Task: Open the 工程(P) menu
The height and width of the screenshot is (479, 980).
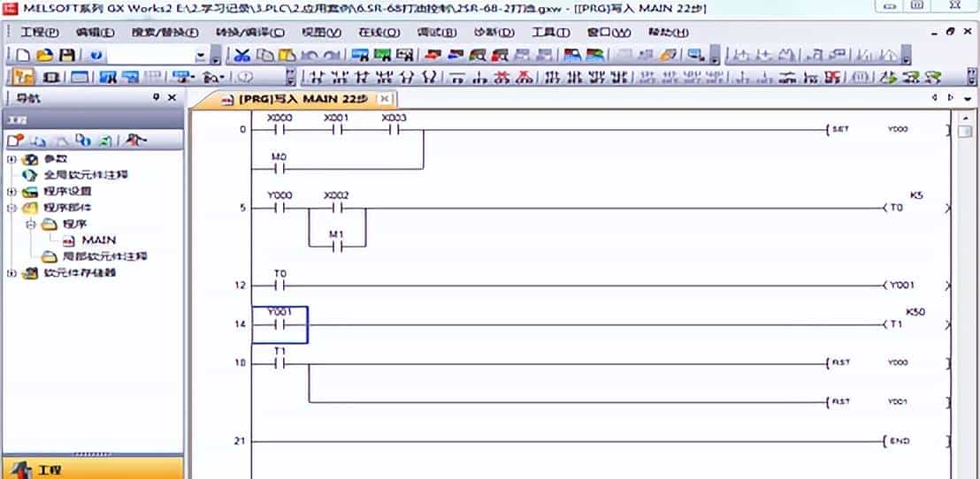Action: [x=40, y=33]
